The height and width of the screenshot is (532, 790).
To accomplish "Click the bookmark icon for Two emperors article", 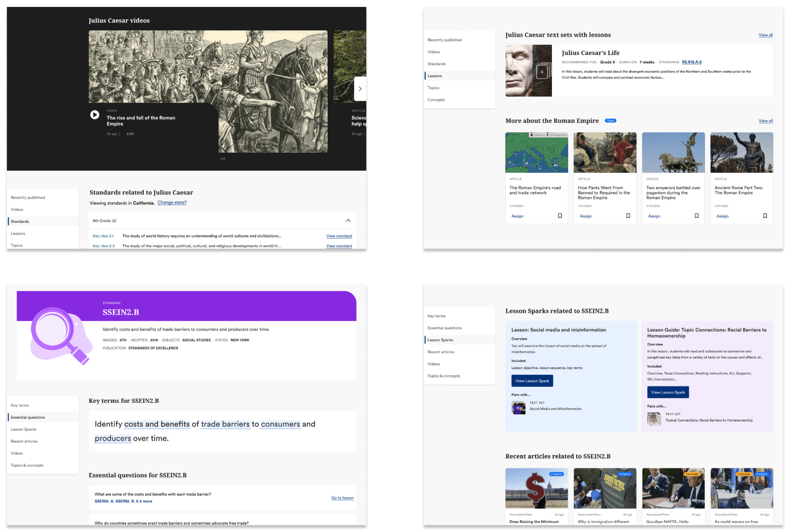I will pyautogui.click(x=696, y=216).
